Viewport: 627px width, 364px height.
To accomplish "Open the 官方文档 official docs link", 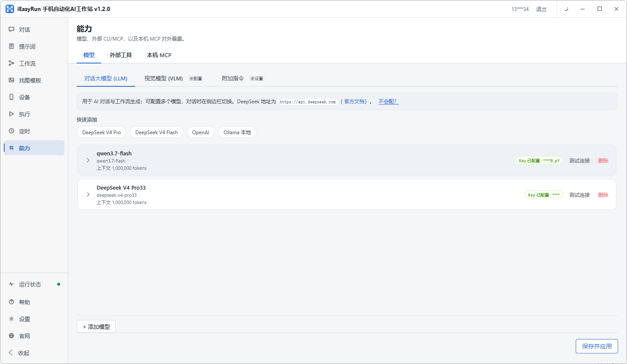I will click(x=355, y=102).
